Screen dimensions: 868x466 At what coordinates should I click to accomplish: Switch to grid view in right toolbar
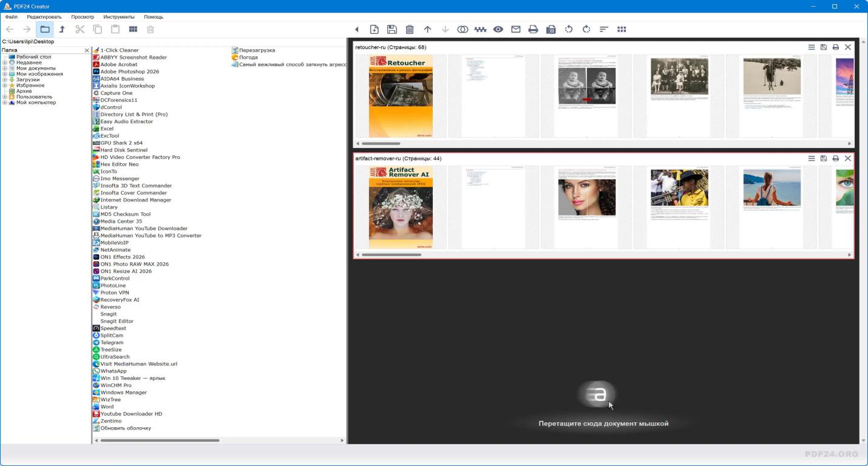click(x=622, y=29)
